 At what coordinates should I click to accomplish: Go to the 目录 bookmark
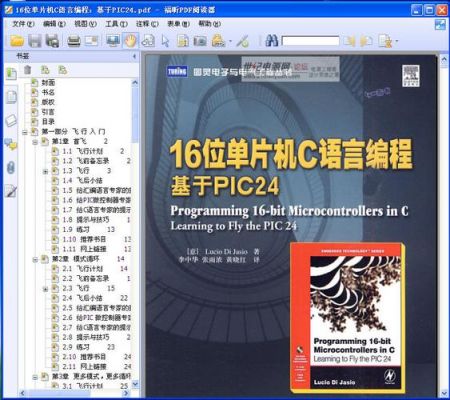tap(48, 122)
